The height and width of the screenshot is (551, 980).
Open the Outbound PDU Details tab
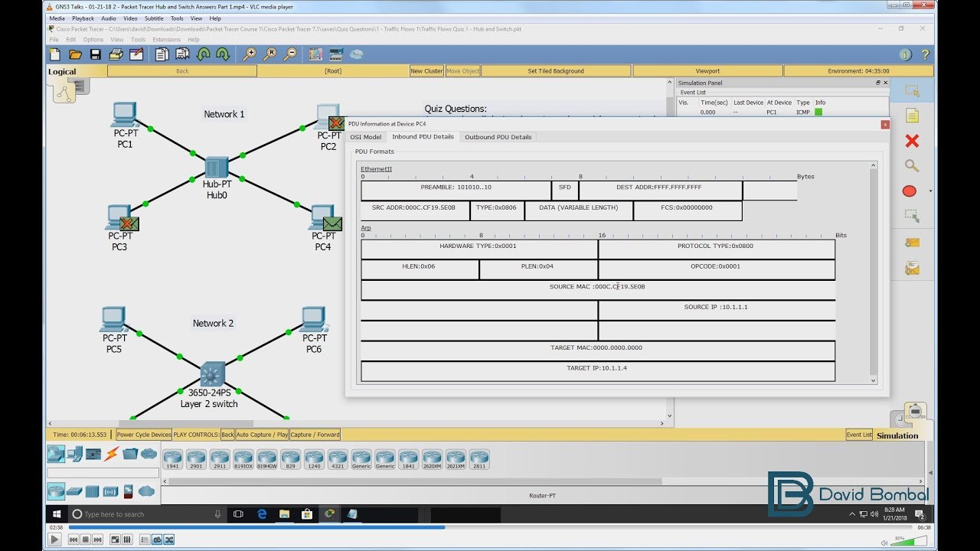click(x=498, y=137)
